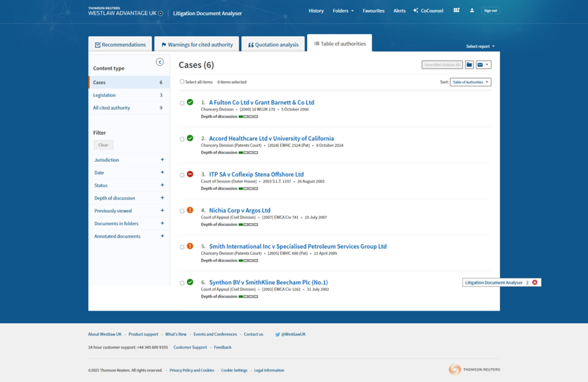Open the user profile icon
This screenshot has width=588, height=382.
click(472, 10)
